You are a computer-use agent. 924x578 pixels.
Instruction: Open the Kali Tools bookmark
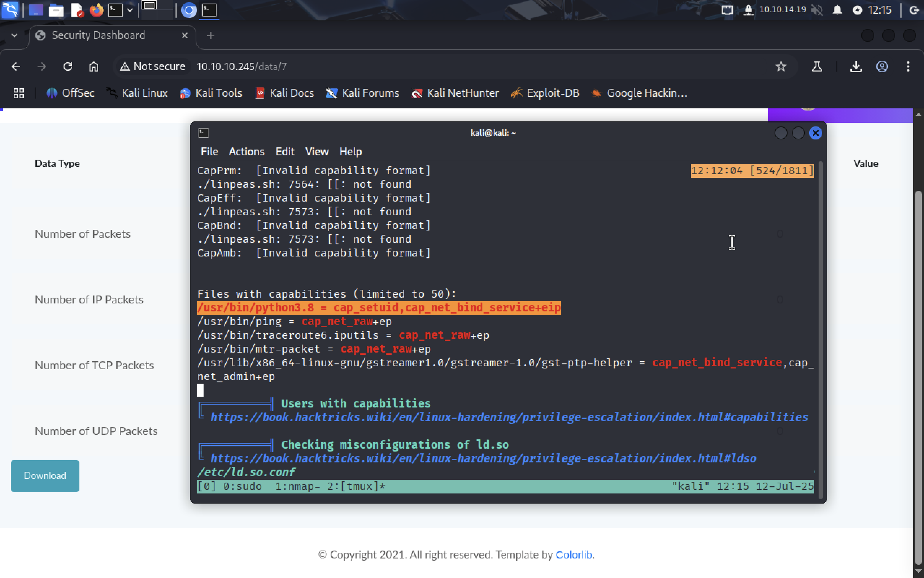tap(211, 93)
